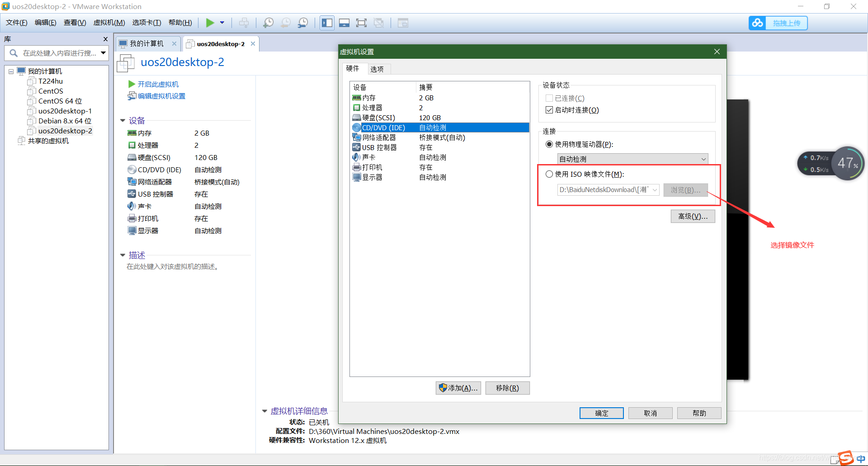Click the console view toolbar icon
The image size is (868, 466).
click(403, 23)
